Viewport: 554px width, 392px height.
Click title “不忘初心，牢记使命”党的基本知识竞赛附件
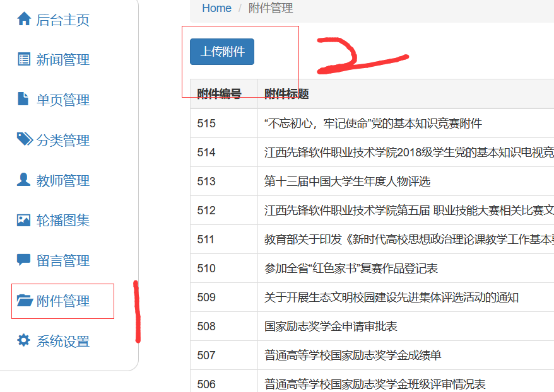click(x=373, y=123)
